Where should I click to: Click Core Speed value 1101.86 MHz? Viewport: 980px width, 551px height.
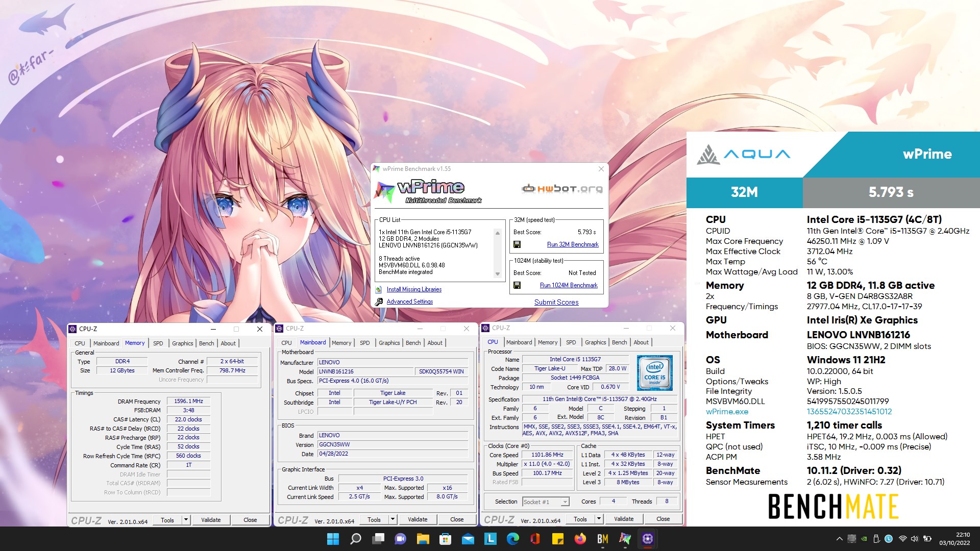coord(547,455)
